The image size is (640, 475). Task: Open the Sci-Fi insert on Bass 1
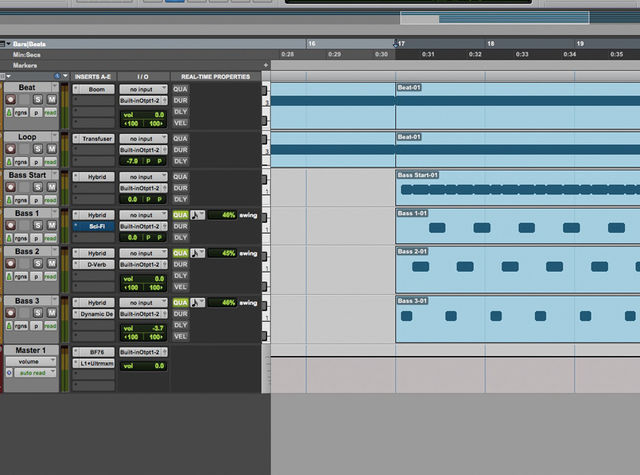point(94,226)
